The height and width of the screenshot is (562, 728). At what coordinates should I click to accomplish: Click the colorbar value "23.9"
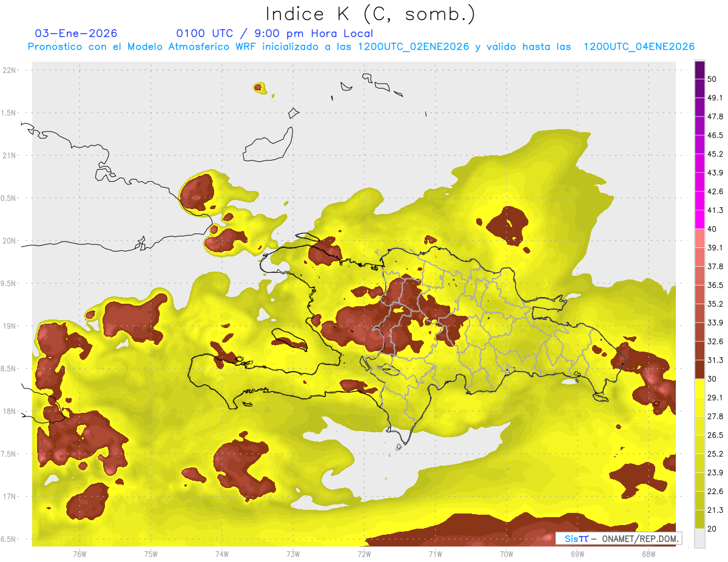tap(715, 473)
